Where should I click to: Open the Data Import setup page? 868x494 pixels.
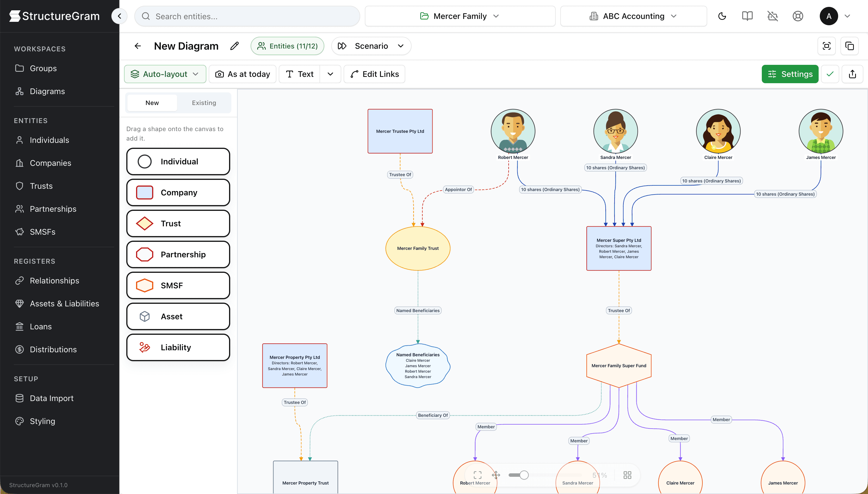51,398
